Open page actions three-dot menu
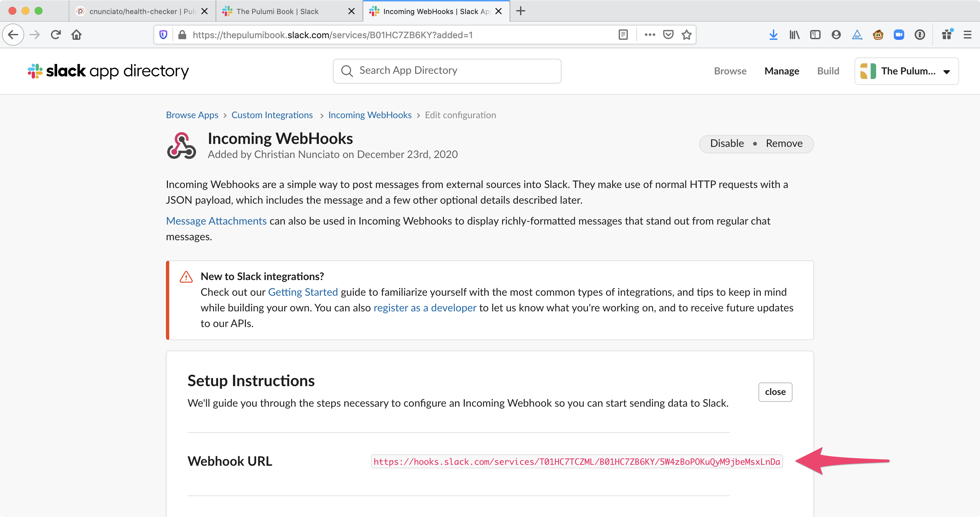This screenshot has height=517, width=980. tap(650, 35)
